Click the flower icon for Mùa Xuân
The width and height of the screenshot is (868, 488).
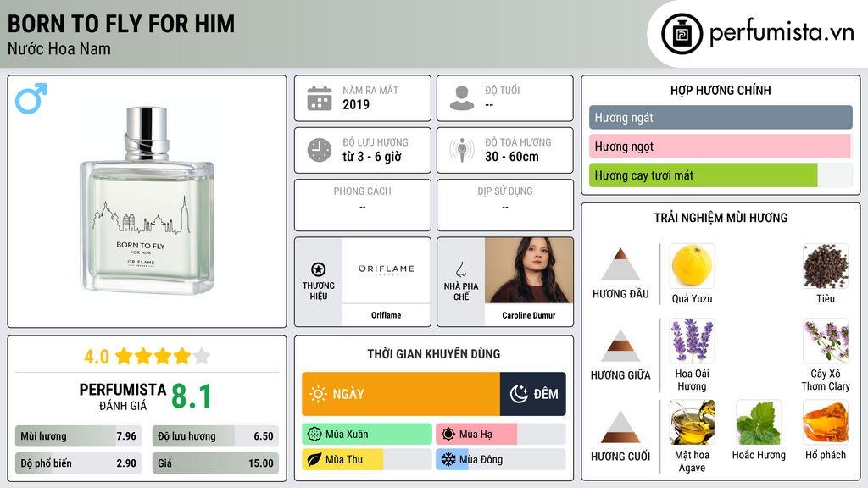tap(314, 435)
